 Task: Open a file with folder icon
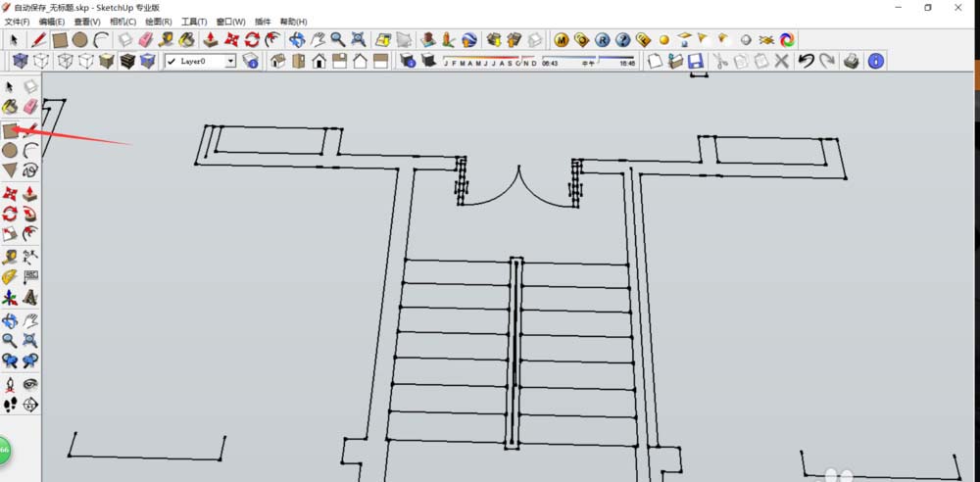tap(675, 61)
